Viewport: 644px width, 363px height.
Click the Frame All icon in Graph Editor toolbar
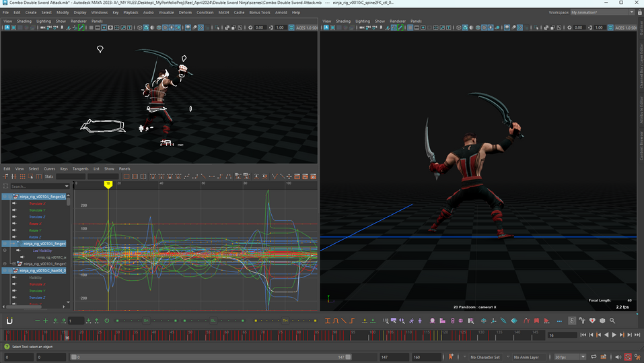point(126,176)
